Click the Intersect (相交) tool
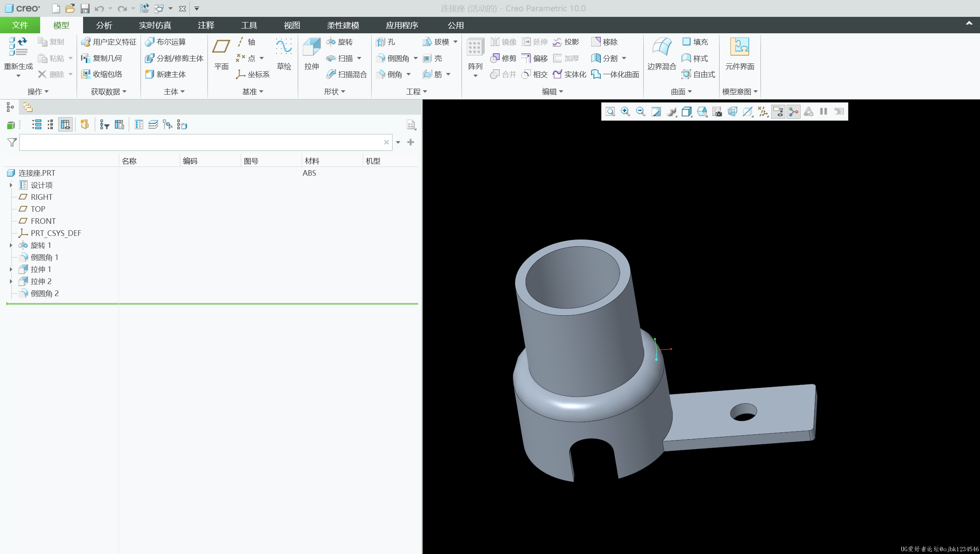This screenshot has width=980, height=554. click(x=535, y=74)
